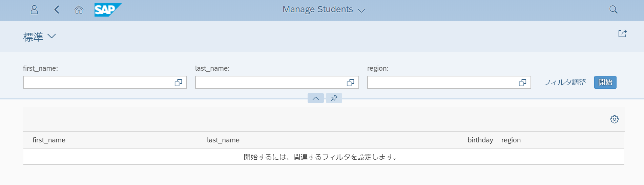Click into the first_name filter field

pyautogui.click(x=98, y=83)
